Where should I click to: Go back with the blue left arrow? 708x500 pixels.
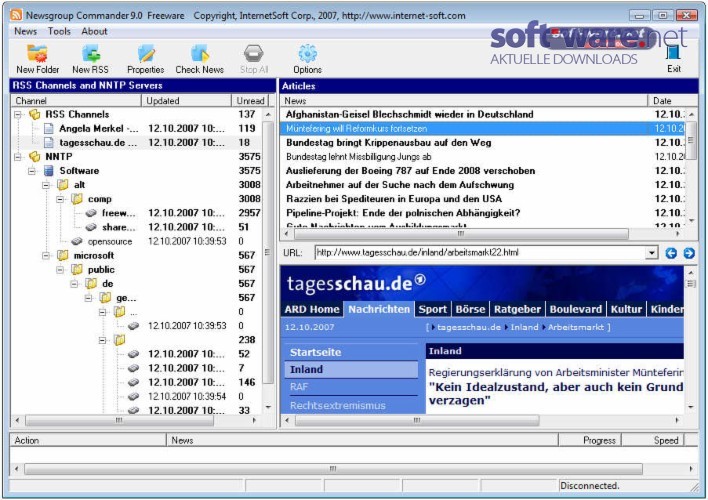[671, 253]
